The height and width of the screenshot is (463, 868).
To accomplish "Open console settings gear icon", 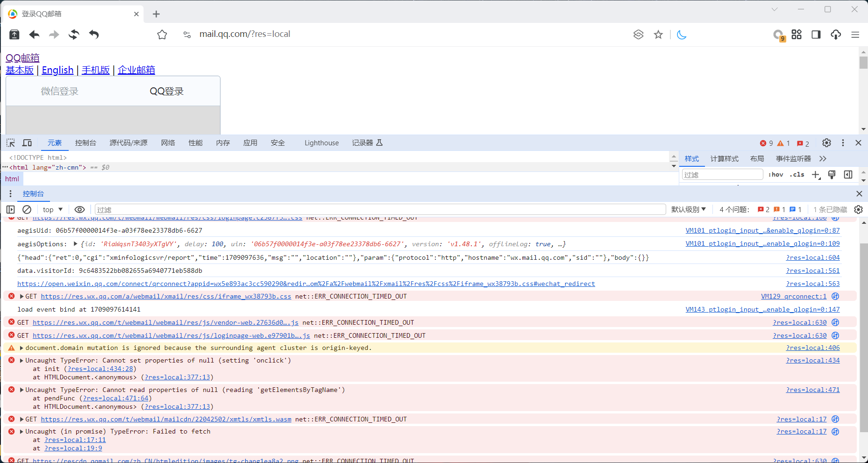I will point(858,210).
